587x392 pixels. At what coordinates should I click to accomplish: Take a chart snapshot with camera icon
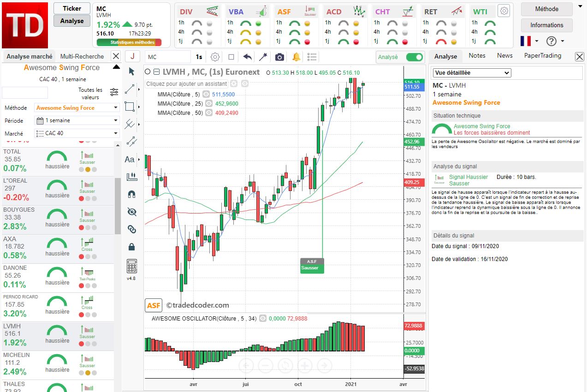[279, 57]
